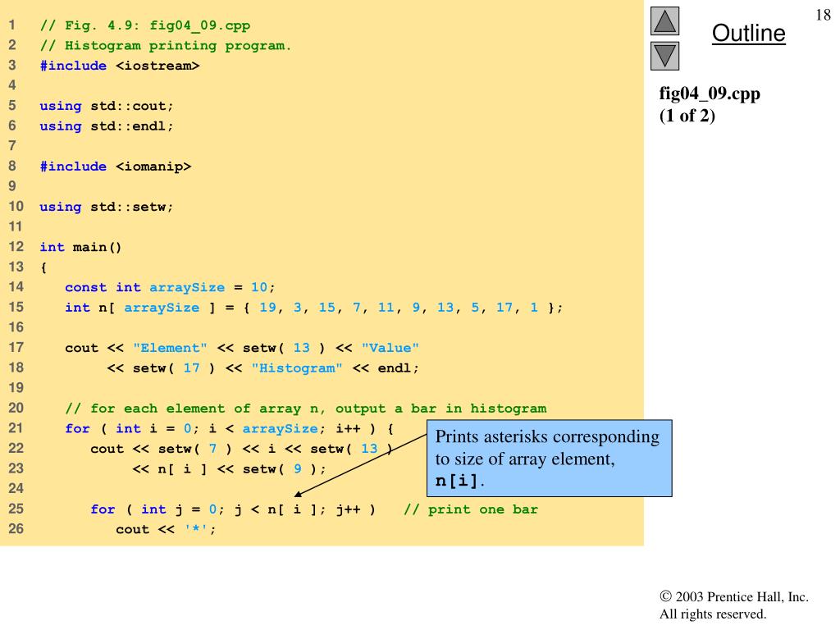This screenshot has height=630, width=840.
Task: Click the 'All rights reserved.' text
Action: 713,614
